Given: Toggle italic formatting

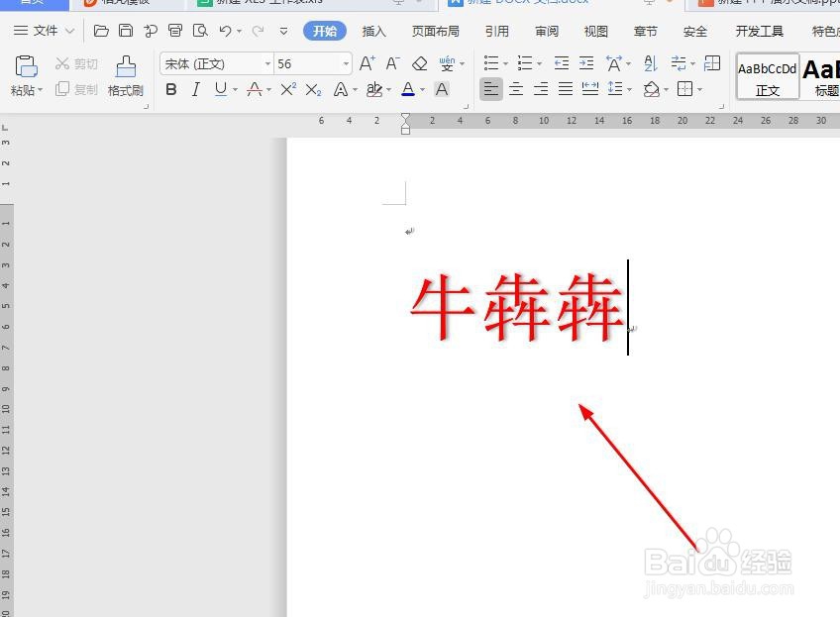Looking at the screenshot, I should [x=196, y=89].
